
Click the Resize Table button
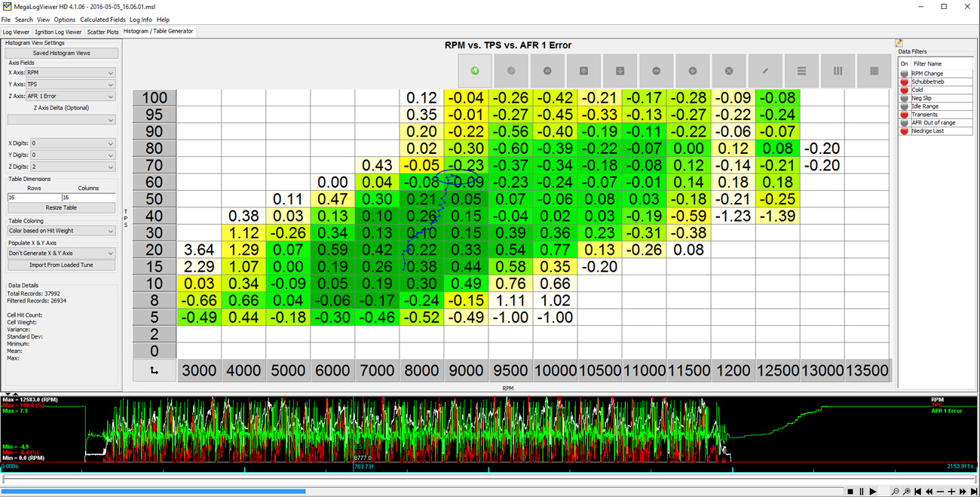click(x=61, y=207)
